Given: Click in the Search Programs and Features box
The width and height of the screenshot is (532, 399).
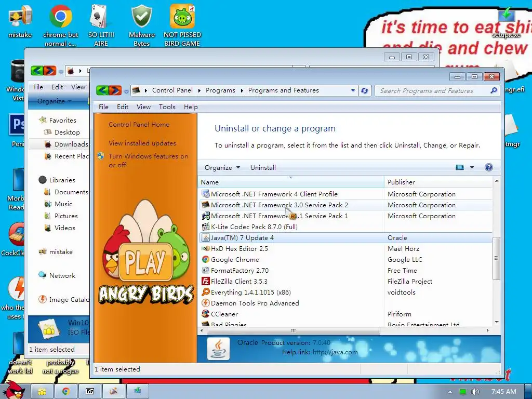Looking at the screenshot, I should (x=433, y=90).
